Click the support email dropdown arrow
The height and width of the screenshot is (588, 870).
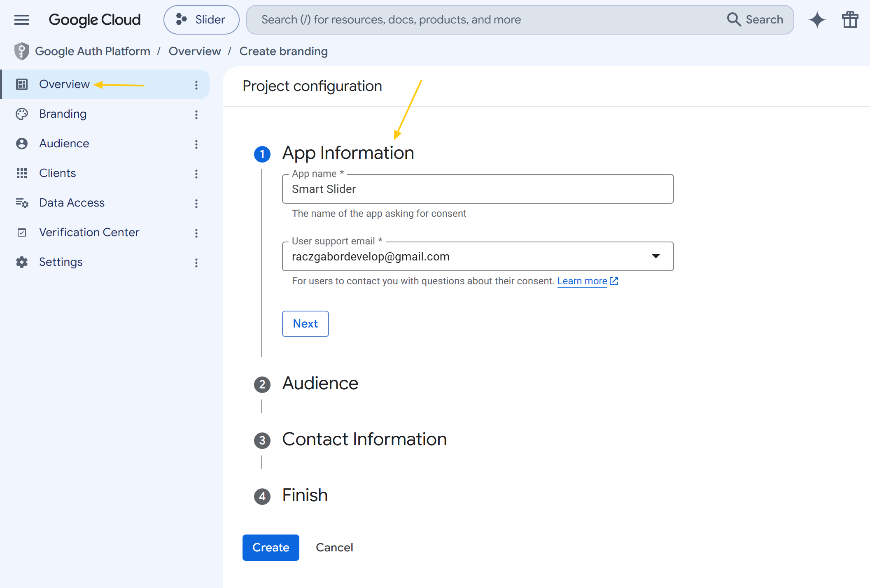(x=656, y=256)
